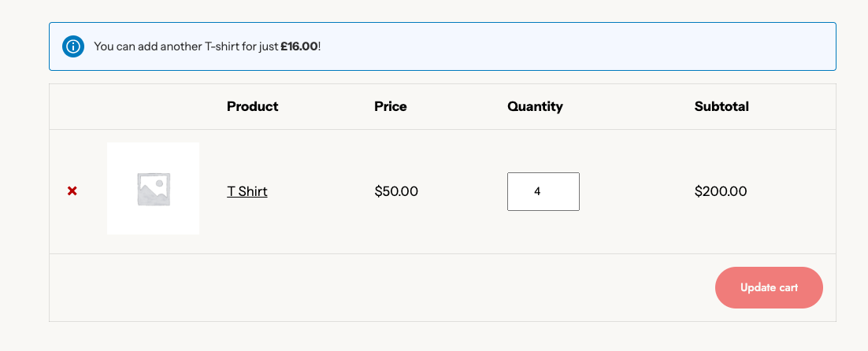This screenshot has height=351, width=868.
Task: Open the T Shirt product link
Action: pos(247,191)
